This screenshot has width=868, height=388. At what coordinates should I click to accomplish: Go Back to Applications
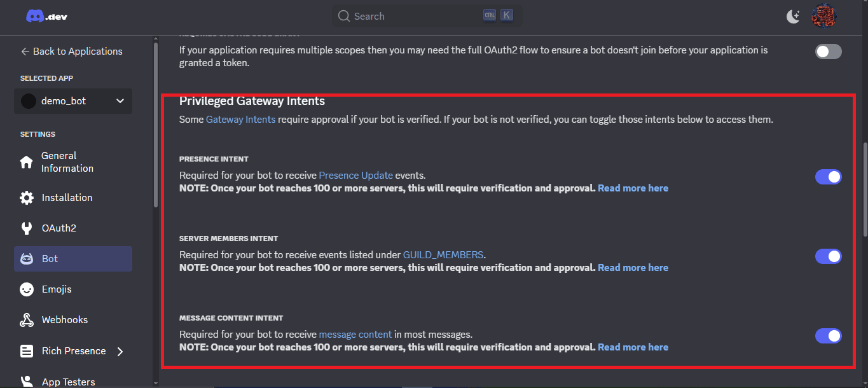[71, 52]
